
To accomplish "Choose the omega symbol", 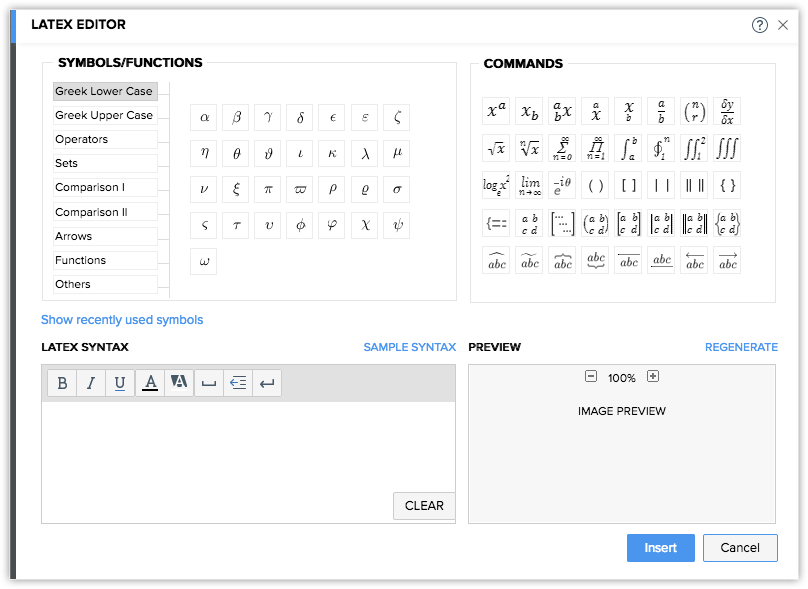I will coord(204,262).
